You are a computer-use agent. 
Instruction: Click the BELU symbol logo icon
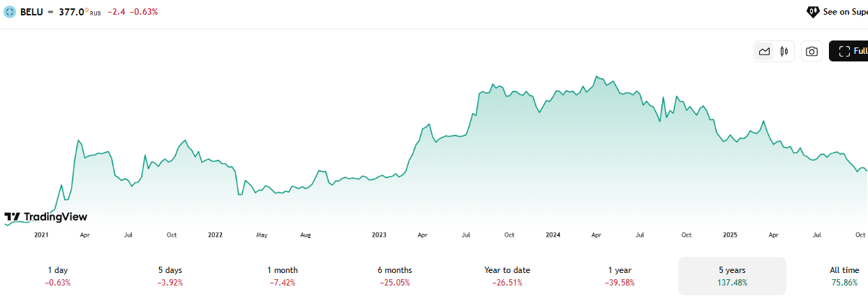(x=10, y=12)
